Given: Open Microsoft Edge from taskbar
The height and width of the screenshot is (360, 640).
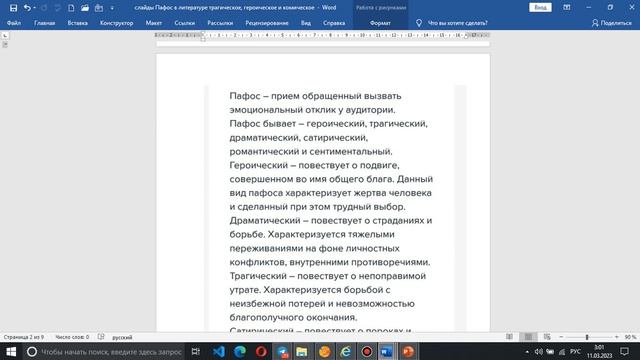Looking at the screenshot, I should [x=240, y=351].
